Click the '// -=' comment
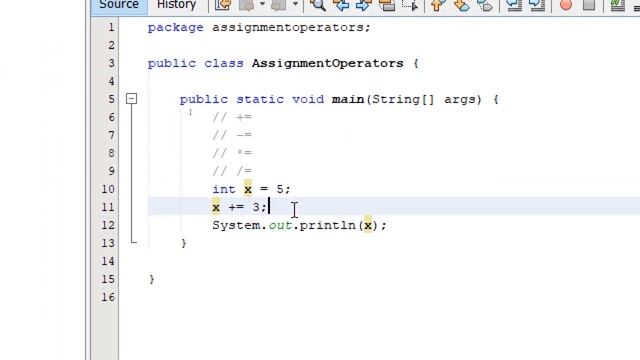The image size is (640, 360). pyautogui.click(x=232, y=135)
